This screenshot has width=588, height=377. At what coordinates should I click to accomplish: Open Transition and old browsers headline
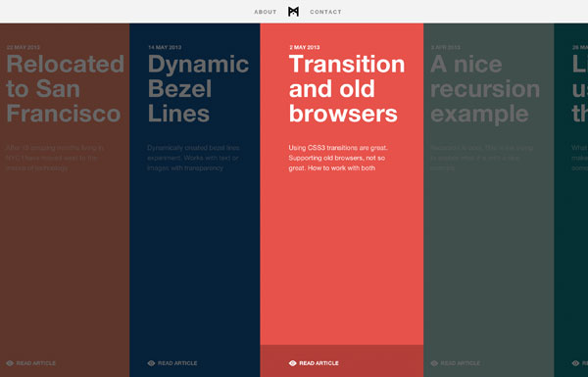pyautogui.click(x=347, y=89)
